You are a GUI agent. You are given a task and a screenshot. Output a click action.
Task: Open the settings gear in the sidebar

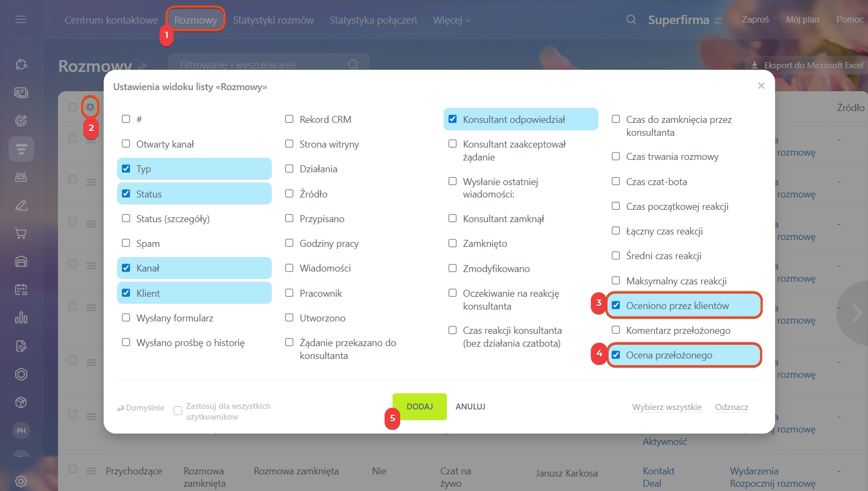[x=21, y=481]
